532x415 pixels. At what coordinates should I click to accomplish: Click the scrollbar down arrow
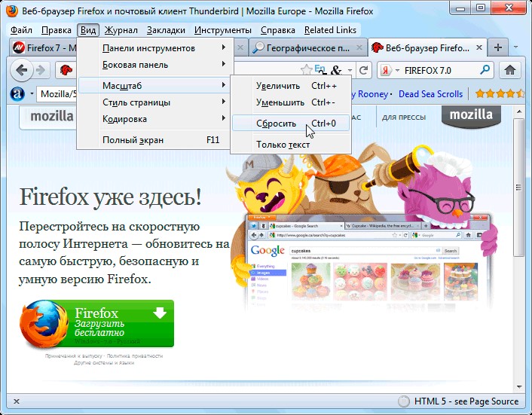[x=518, y=386]
